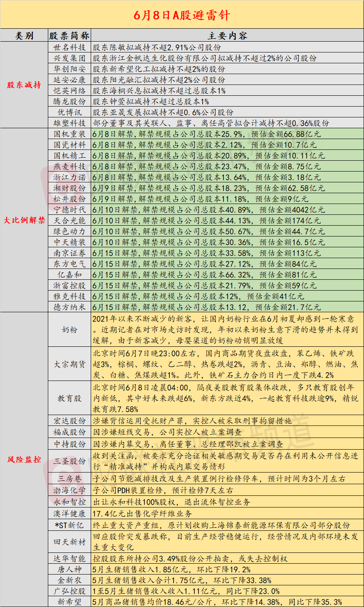Select stock name 兴发集团
Screen dimensions: 364x607
[69, 58]
